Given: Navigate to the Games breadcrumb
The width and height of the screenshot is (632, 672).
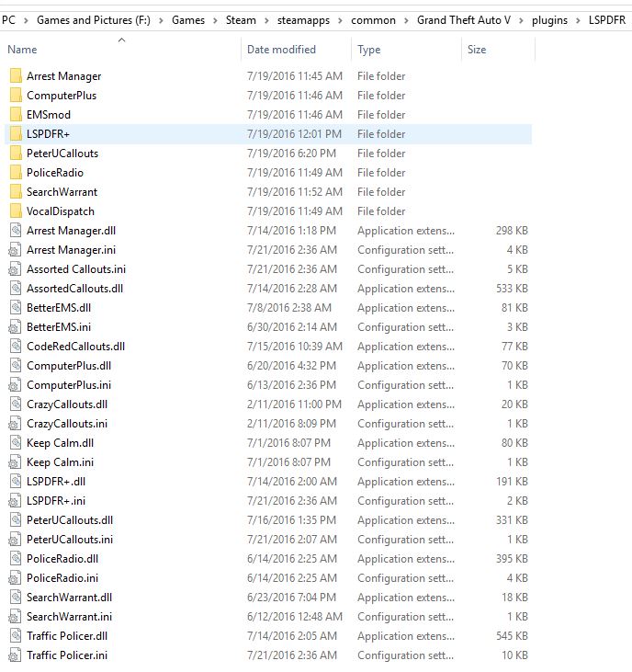Looking at the screenshot, I should 188,20.
